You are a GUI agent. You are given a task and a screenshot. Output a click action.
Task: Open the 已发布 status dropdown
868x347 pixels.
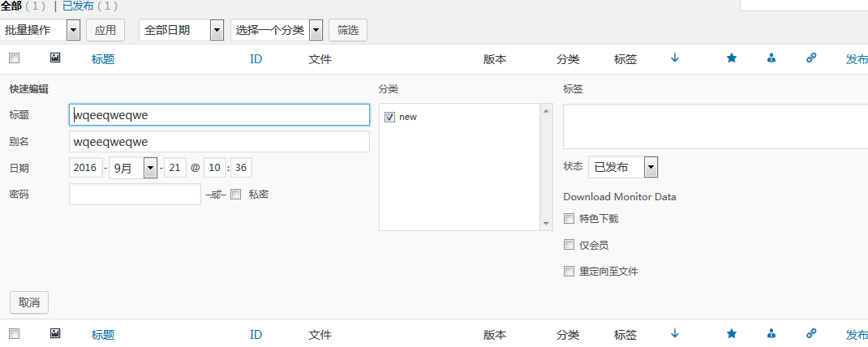[x=622, y=167]
